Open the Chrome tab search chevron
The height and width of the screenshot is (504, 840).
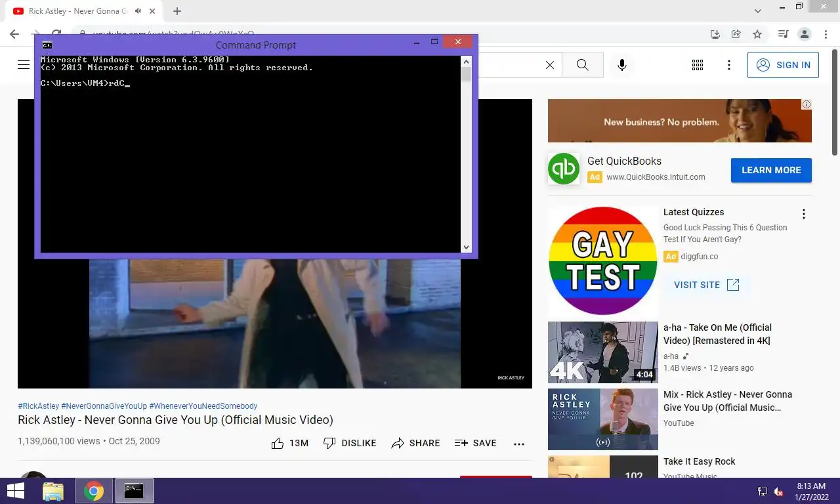coord(758,11)
